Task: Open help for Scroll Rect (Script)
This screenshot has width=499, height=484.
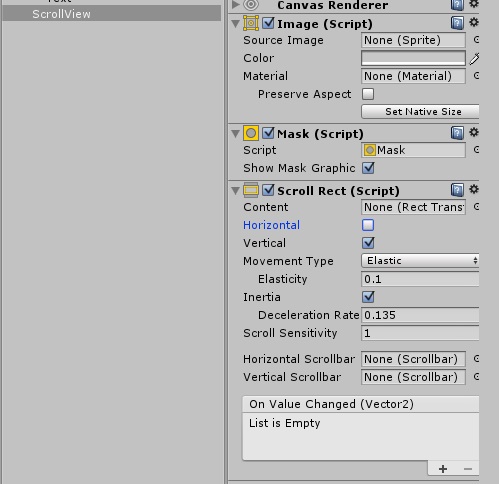Action: pyautogui.click(x=457, y=190)
